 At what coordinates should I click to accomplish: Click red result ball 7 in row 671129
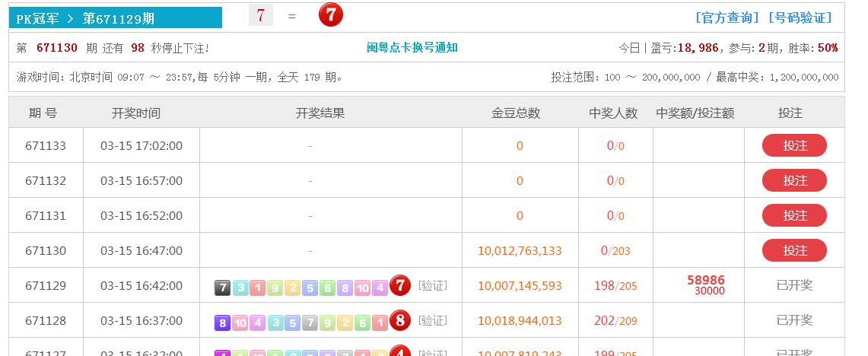pyautogui.click(x=400, y=286)
